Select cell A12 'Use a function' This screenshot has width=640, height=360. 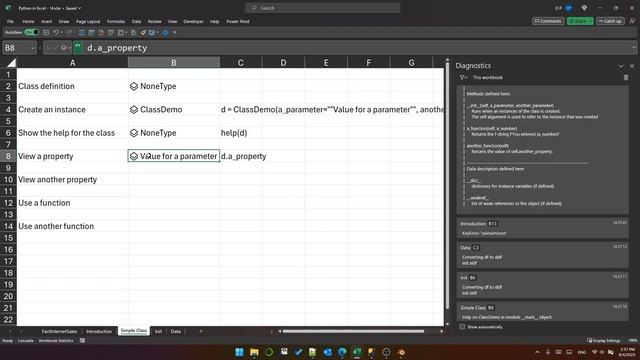(72, 203)
